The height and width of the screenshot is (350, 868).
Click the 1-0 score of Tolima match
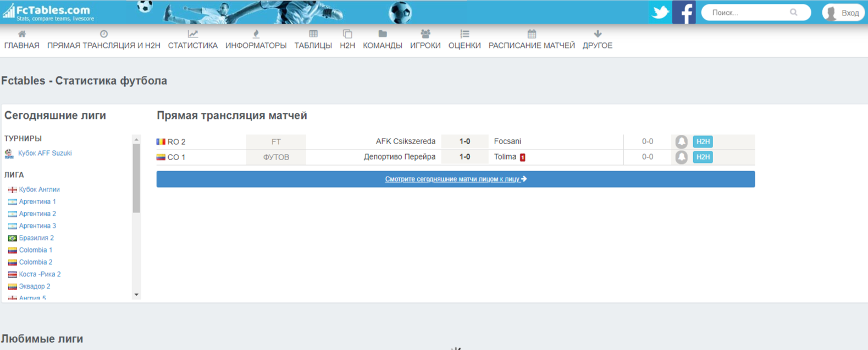coord(465,157)
